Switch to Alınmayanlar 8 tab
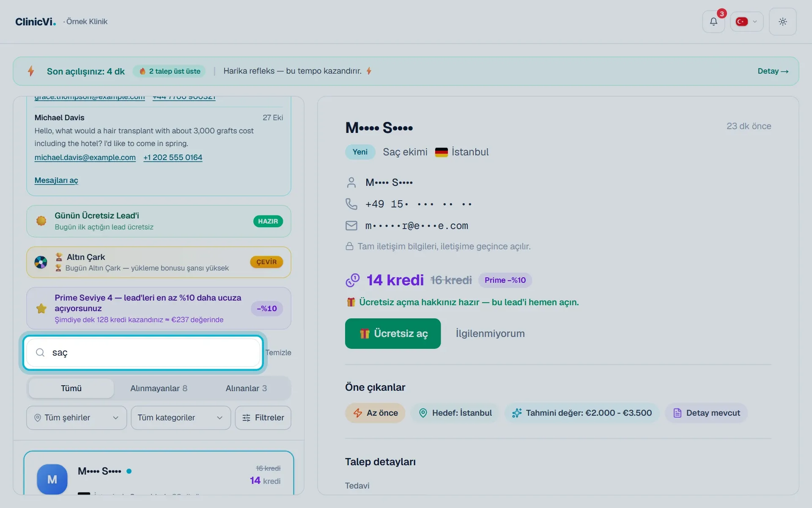This screenshot has width=812, height=508. click(x=159, y=388)
